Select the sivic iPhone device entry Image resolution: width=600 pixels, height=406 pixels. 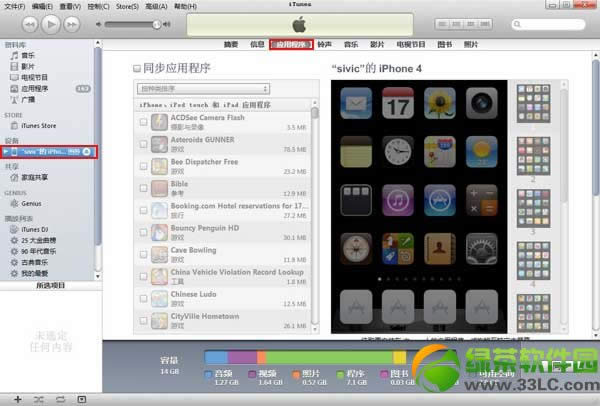click(x=49, y=152)
